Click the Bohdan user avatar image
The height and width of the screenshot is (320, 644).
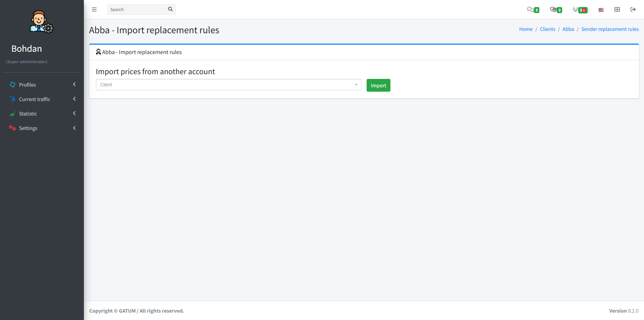click(41, 22)
